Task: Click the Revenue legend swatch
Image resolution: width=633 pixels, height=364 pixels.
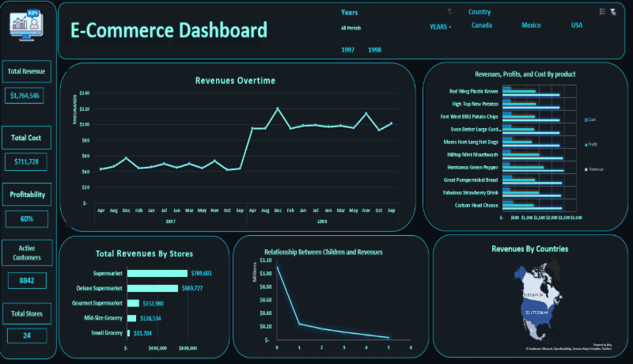Action: pyautogui.click(x=586, y=169)
